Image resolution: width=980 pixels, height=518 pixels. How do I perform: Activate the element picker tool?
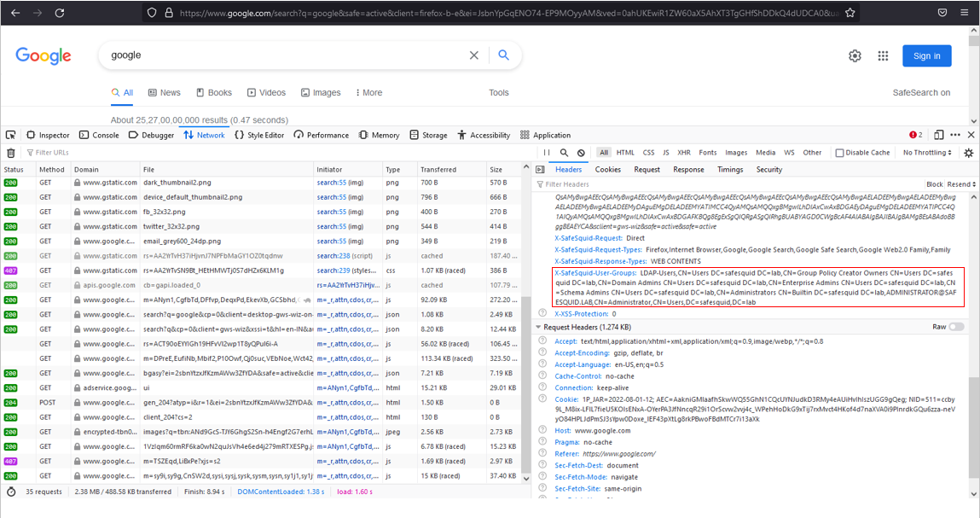(x=10, y=135)
